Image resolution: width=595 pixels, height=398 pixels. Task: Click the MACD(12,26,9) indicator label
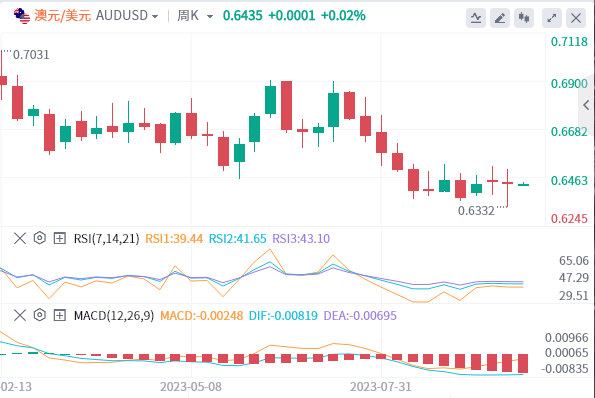(x=114, y=316)
